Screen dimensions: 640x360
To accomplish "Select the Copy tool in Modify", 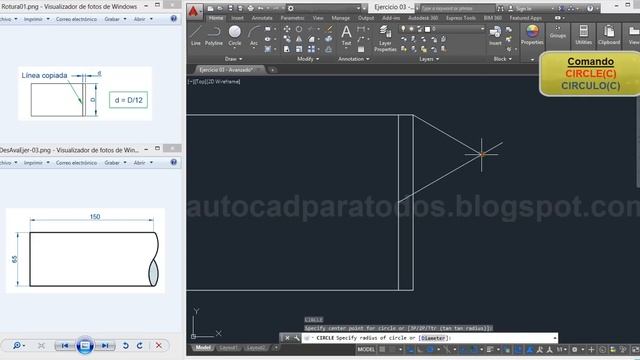I will (287, 39).
